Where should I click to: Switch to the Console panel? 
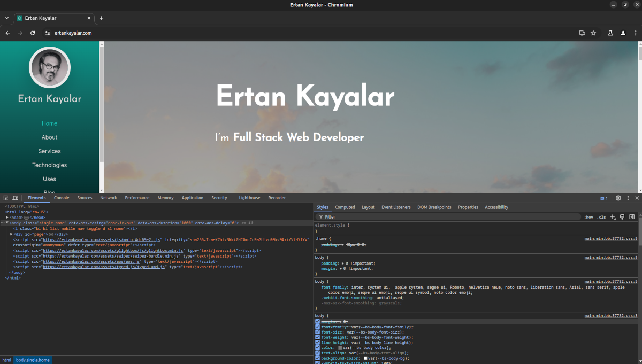click(62, 198)
